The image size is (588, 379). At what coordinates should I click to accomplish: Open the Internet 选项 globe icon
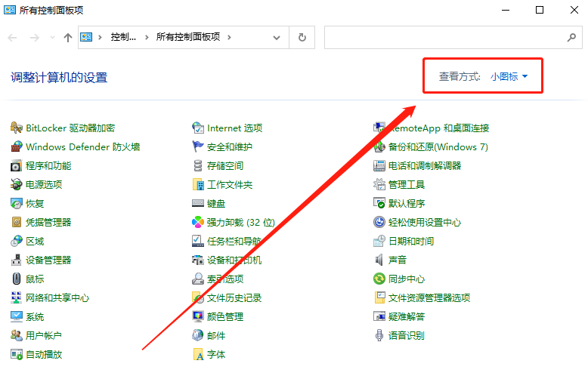[x=198, y=128]
